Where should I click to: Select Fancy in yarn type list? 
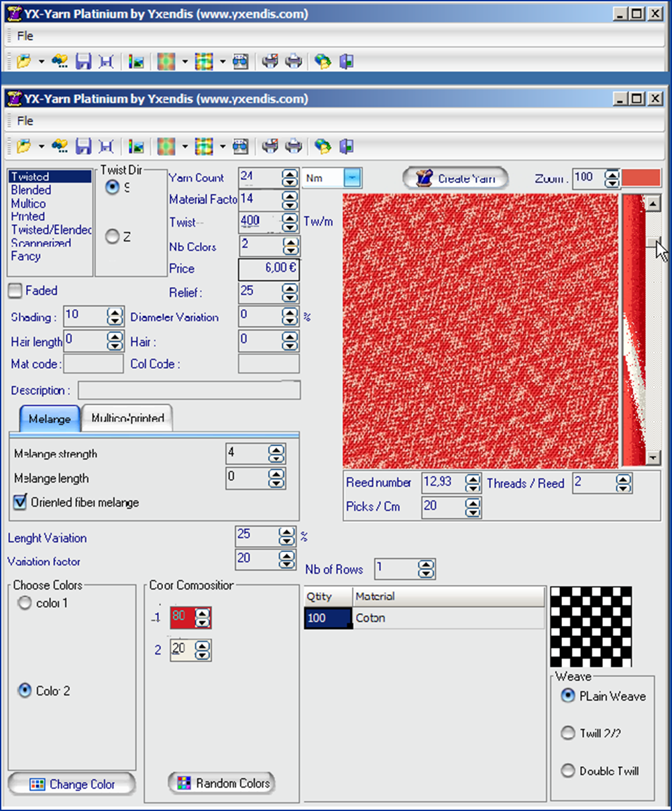click(25, 256)
